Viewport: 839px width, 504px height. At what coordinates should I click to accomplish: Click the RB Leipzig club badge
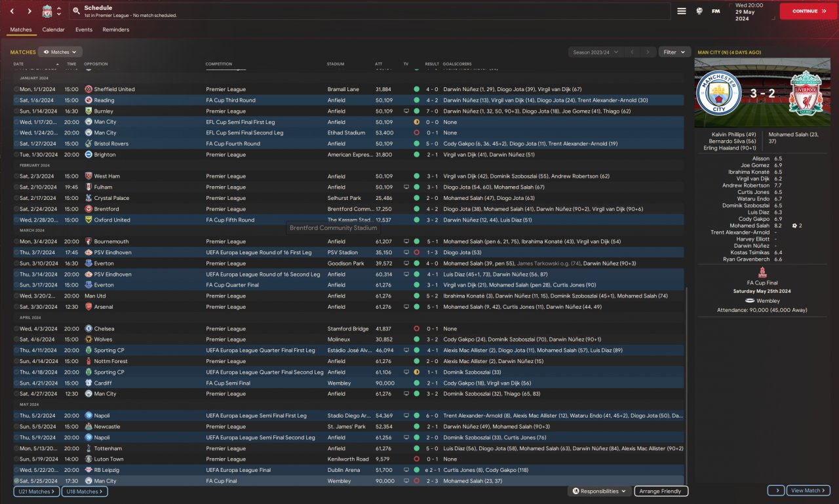[88, 470]
